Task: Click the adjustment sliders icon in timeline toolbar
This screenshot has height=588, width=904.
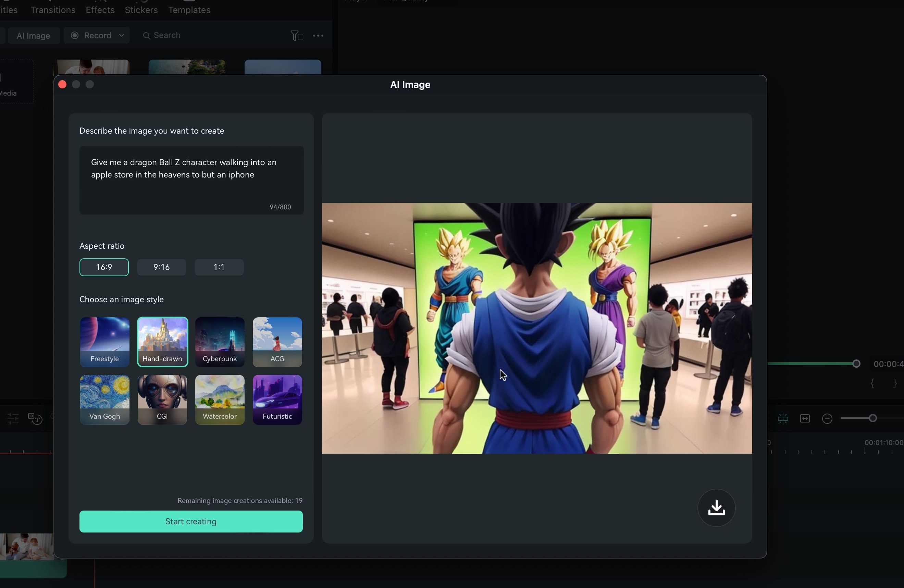Action: pos(13,419)
